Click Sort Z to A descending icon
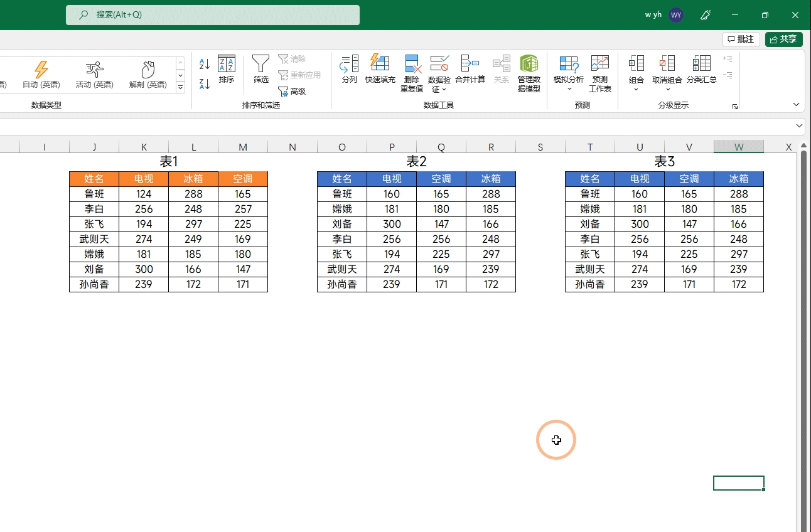This screenshot has width=811, height=532. click(205, 84)
